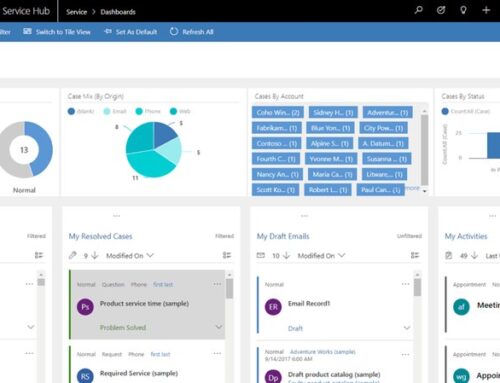The image size is (500, 383).
Task: Click the clipboard icon in My Activities
Action: click(449, 256)
